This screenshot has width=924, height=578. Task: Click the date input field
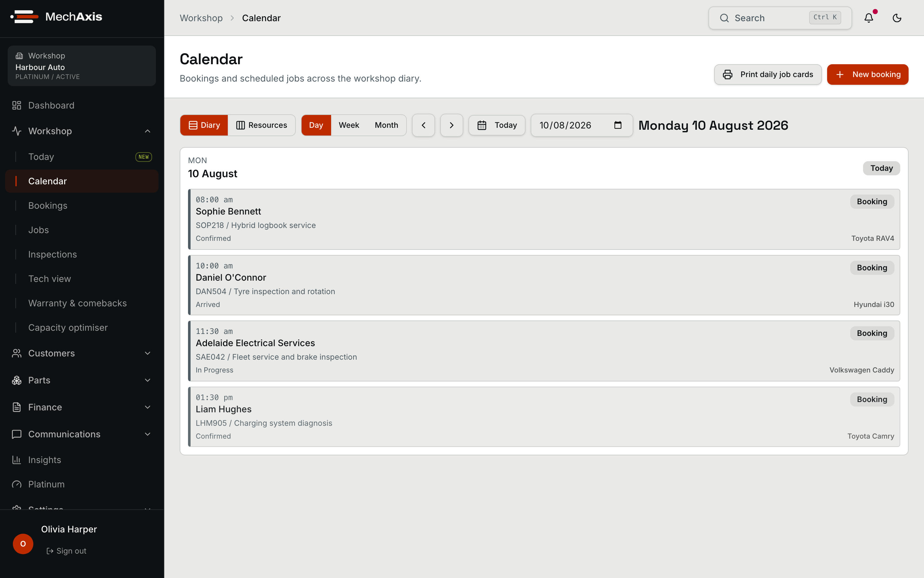pos(581,125)
